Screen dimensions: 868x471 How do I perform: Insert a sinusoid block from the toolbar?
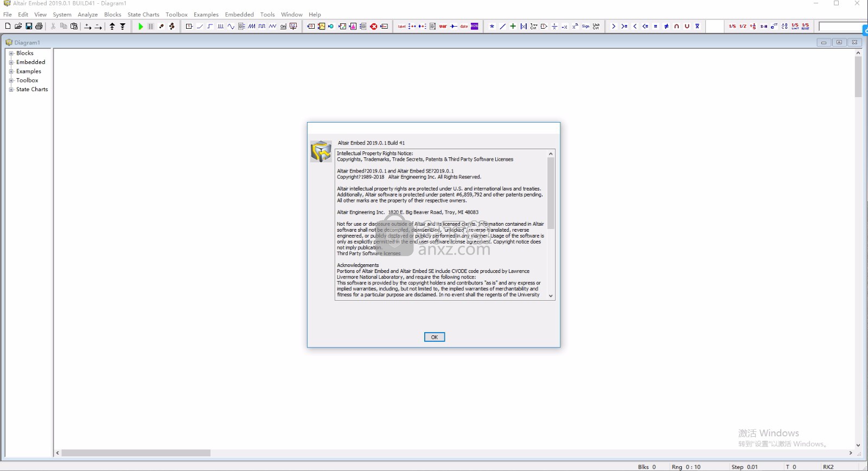coord(231,26)
